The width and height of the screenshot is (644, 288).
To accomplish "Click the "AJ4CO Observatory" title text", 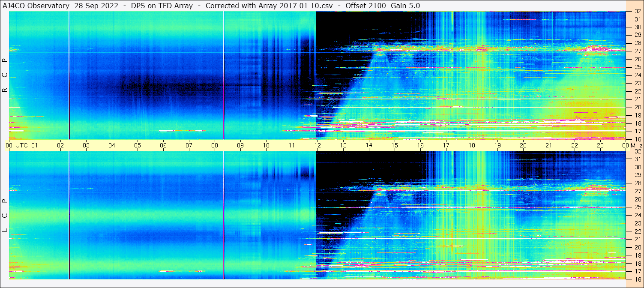I will [x=36, y=6].
